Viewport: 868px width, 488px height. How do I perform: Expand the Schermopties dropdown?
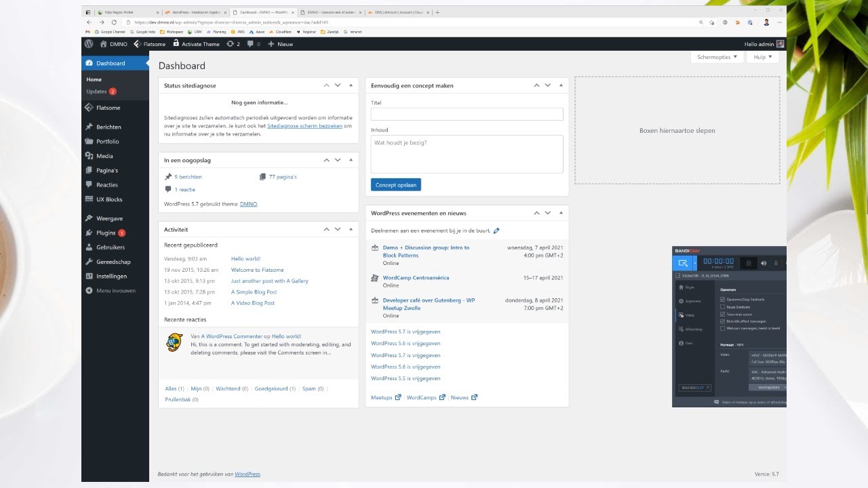click(717, 57)
